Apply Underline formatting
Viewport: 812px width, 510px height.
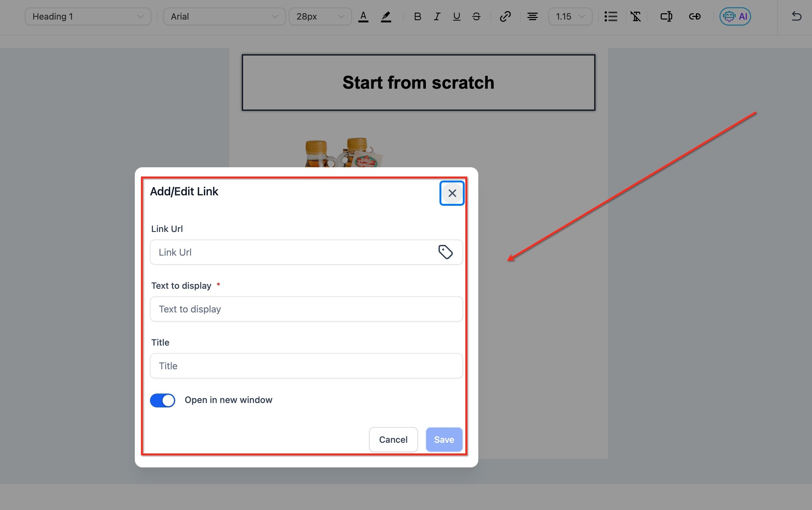pyautogui.click(x=456, y=16)
